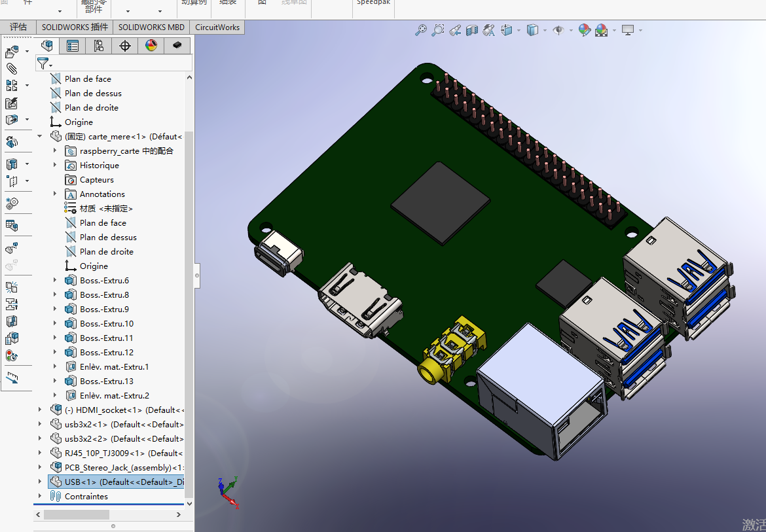Click the horizontal scrollbar right arrow
The height and width of the screenshot is (532, 766).
click(179, 515)
